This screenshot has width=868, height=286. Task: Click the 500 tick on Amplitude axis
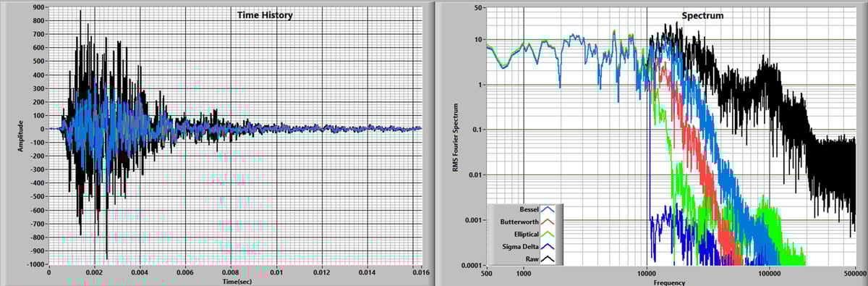[40, 62]
